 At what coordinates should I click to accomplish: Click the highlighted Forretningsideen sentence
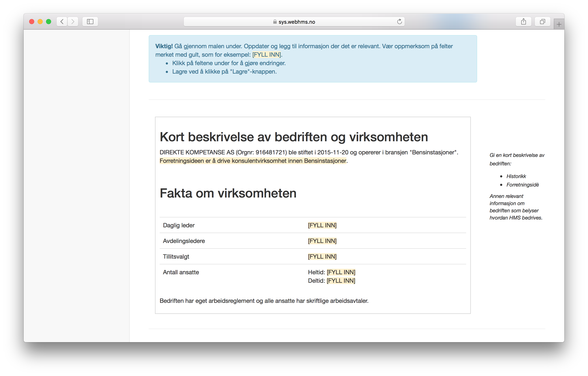[x=253, y=161]
